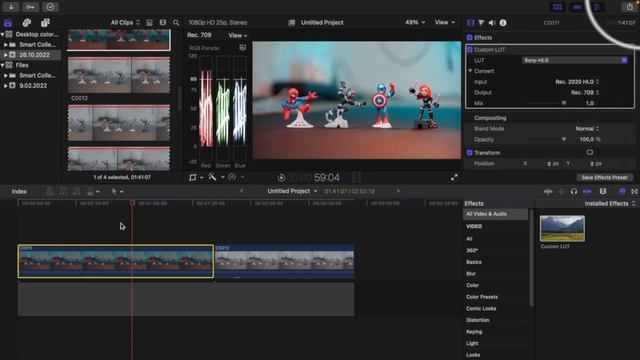Open the Keyword Editor key icon

(30, 7)
